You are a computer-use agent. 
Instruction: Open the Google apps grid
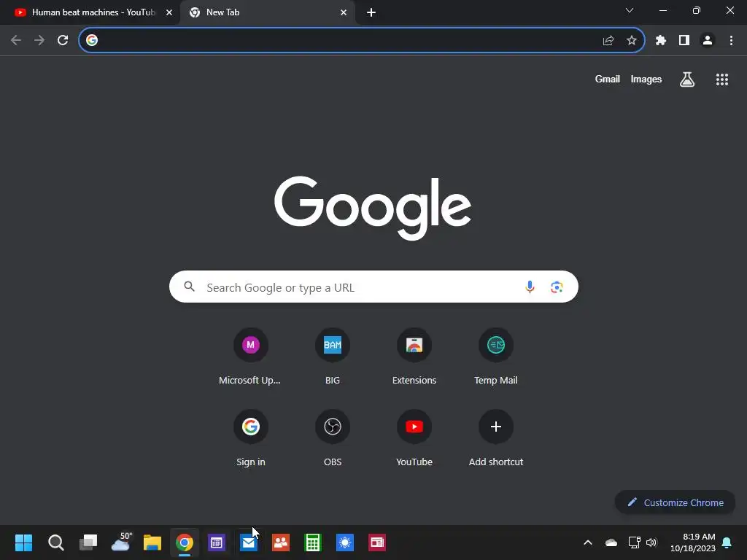(x=722, y=79)
